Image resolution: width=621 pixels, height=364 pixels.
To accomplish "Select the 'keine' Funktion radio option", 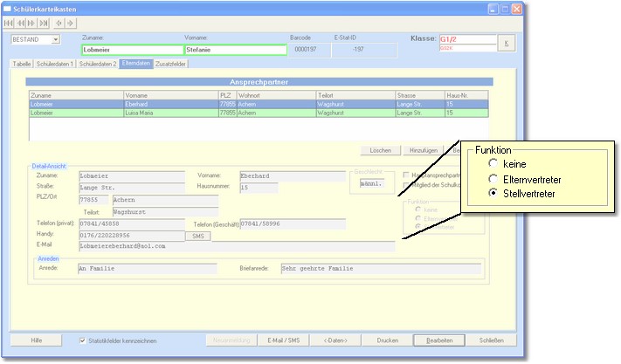I will (494, 162).
